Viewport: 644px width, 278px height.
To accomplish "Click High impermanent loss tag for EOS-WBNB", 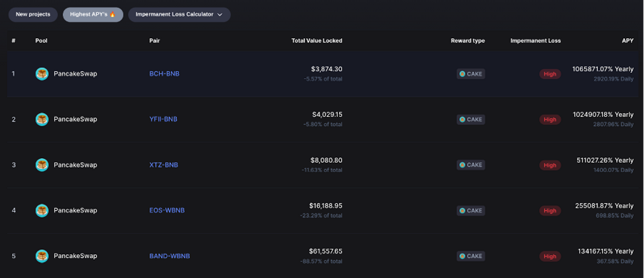I will point(550,211).
